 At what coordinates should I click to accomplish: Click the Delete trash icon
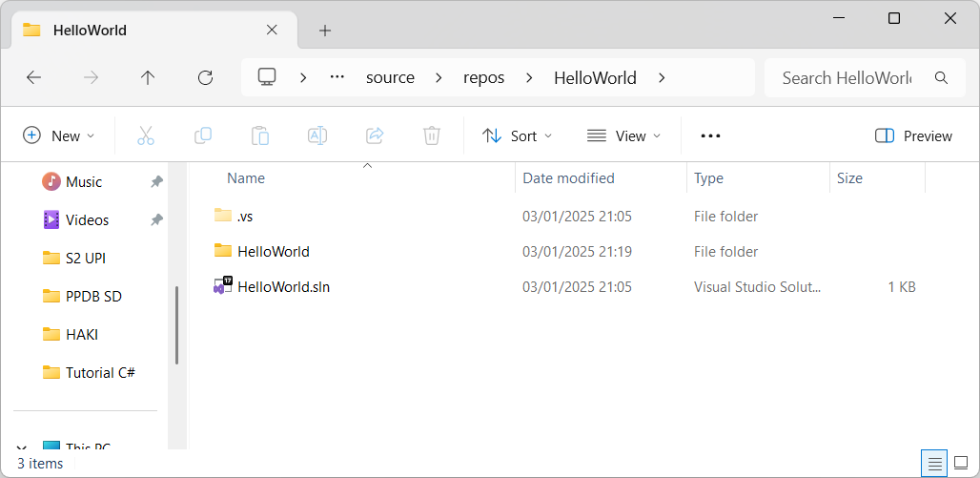pos(432,135)
